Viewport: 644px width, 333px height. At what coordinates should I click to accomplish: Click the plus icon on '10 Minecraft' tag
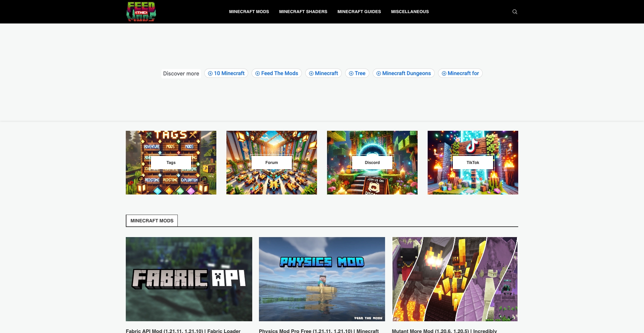tap(210, 73)
